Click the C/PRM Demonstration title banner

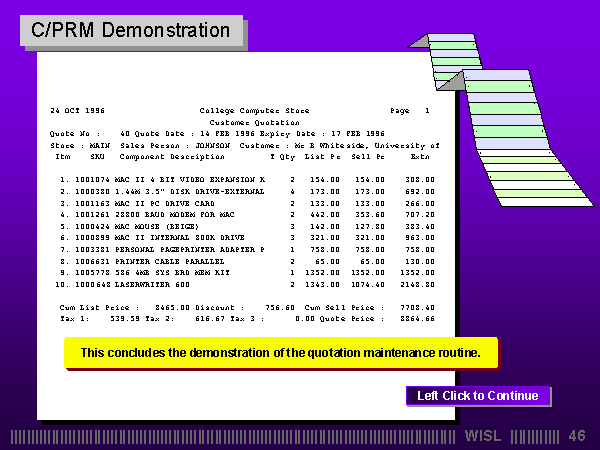[x=131, y=30]
